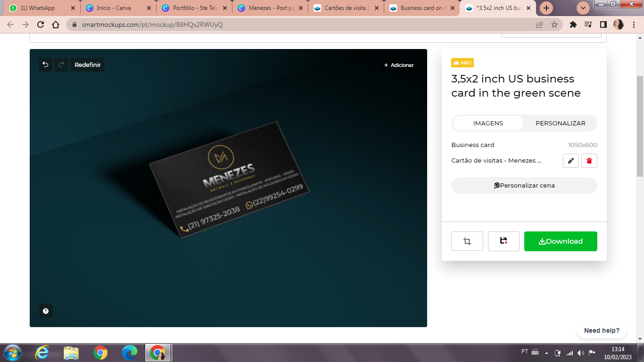This screenshot has width=644, height=362.
Task: Open the help question mark icon
Action: pos(46,311)
